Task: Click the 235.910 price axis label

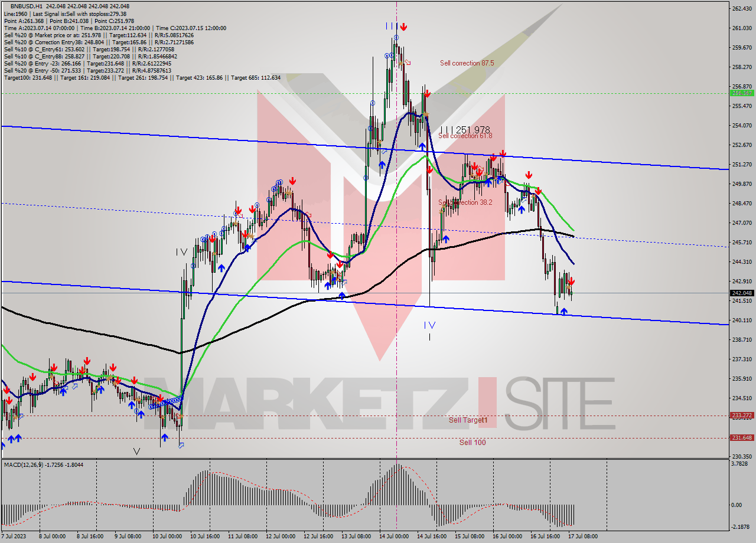Action: pos(742,378)
